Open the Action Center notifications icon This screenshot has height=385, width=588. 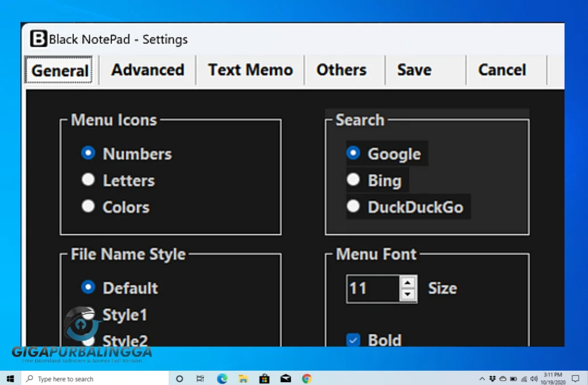[x=575, y=379]
